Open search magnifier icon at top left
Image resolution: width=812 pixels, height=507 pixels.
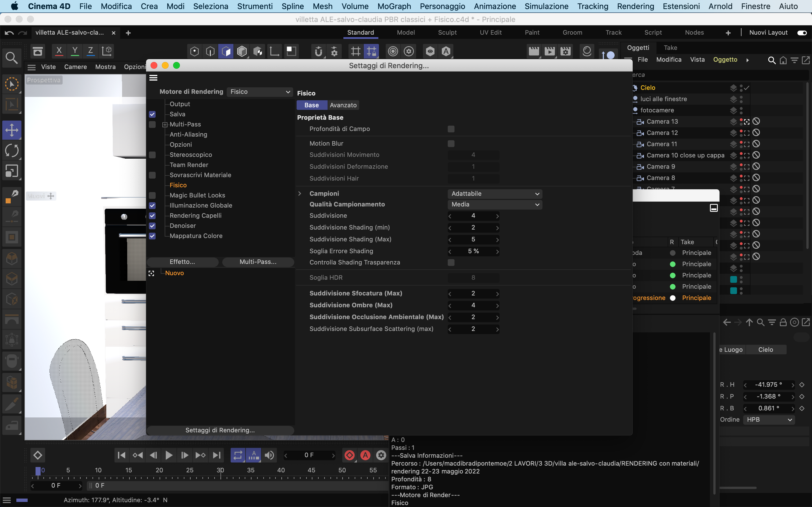point(12,58)
